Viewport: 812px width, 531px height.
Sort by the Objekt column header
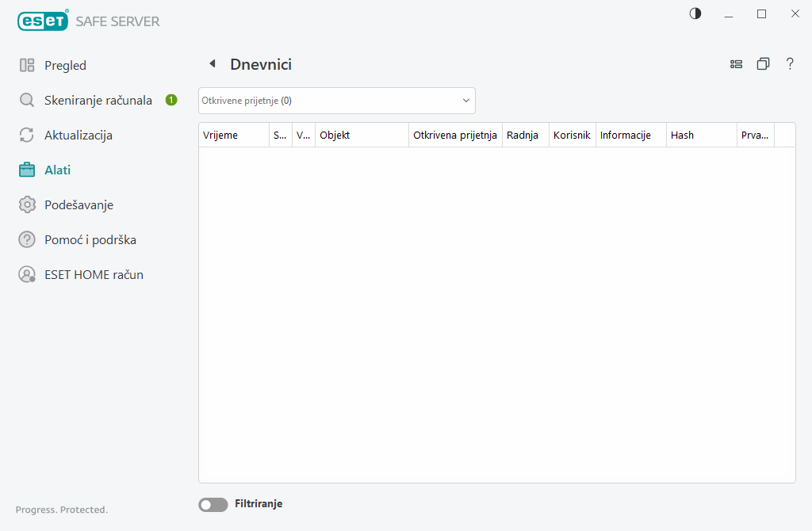(361, 136)
